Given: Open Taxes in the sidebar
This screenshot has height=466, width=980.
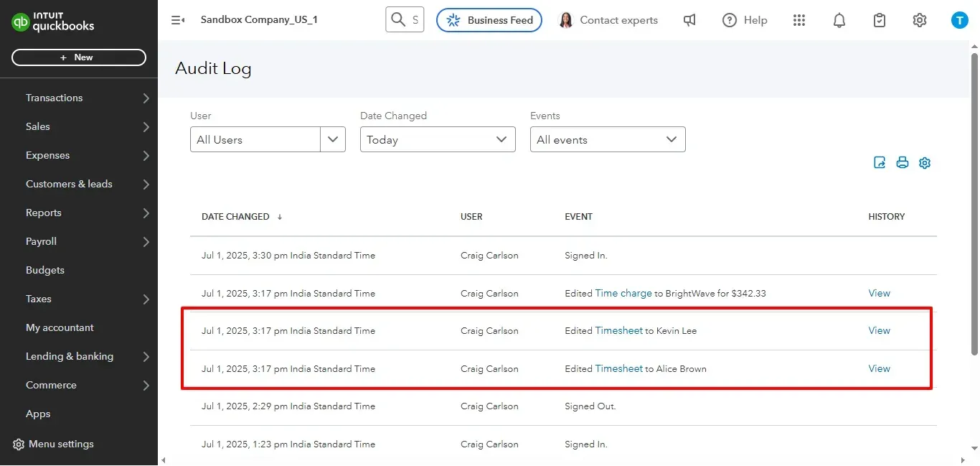Looking at the screenshot, I should click(x=39, y=299).
